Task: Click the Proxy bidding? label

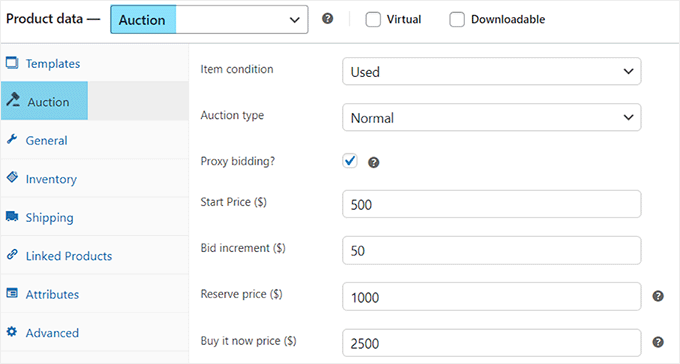Action: coord(238,161)
